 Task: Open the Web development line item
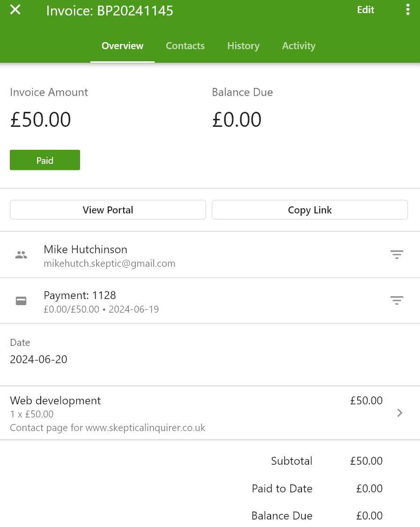(x=210, y=413)
